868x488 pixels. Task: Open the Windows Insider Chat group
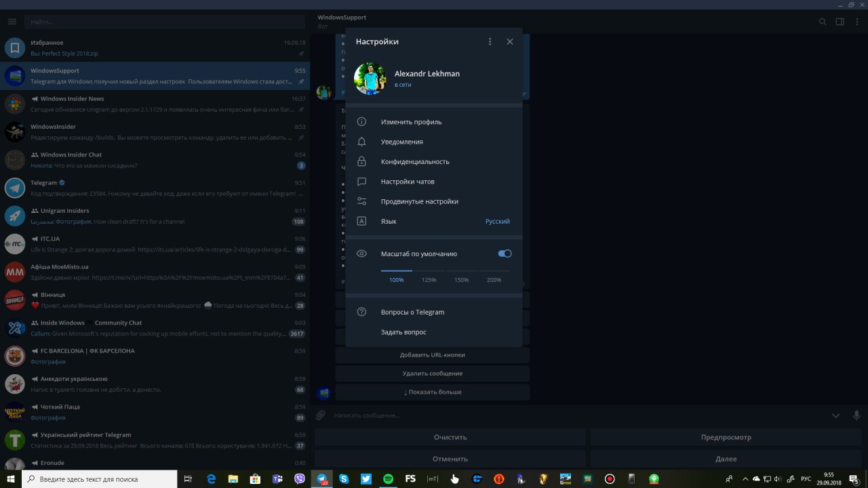pos(155,160)
